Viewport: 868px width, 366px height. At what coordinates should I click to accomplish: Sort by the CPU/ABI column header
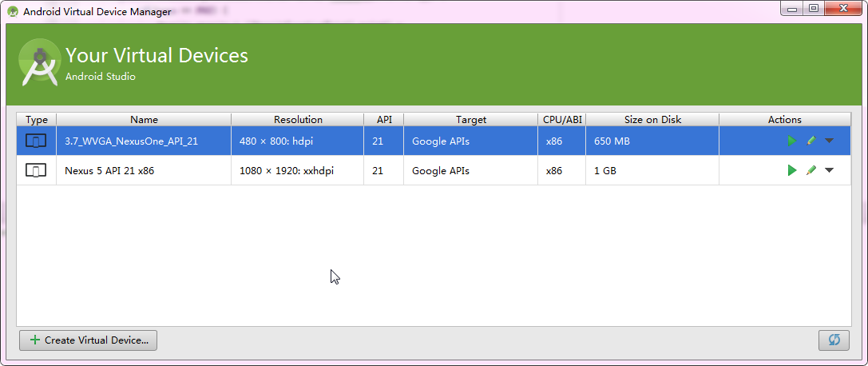coord(562,120)
